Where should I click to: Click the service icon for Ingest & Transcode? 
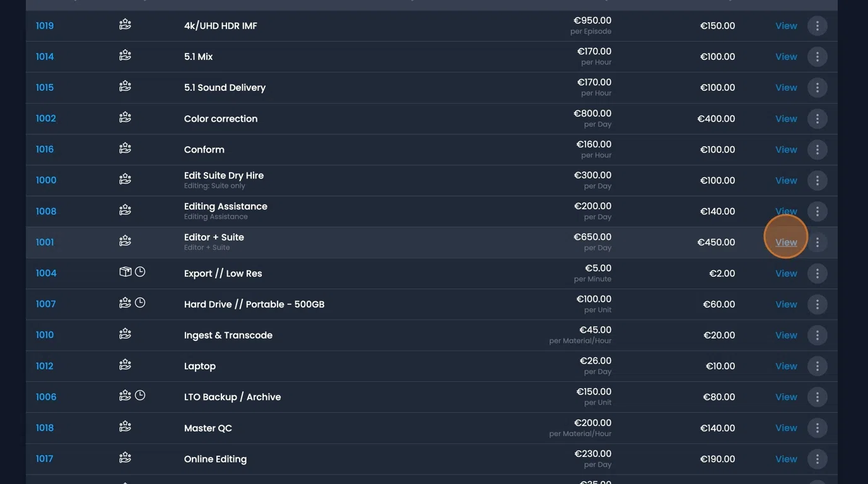coord(124,333)
